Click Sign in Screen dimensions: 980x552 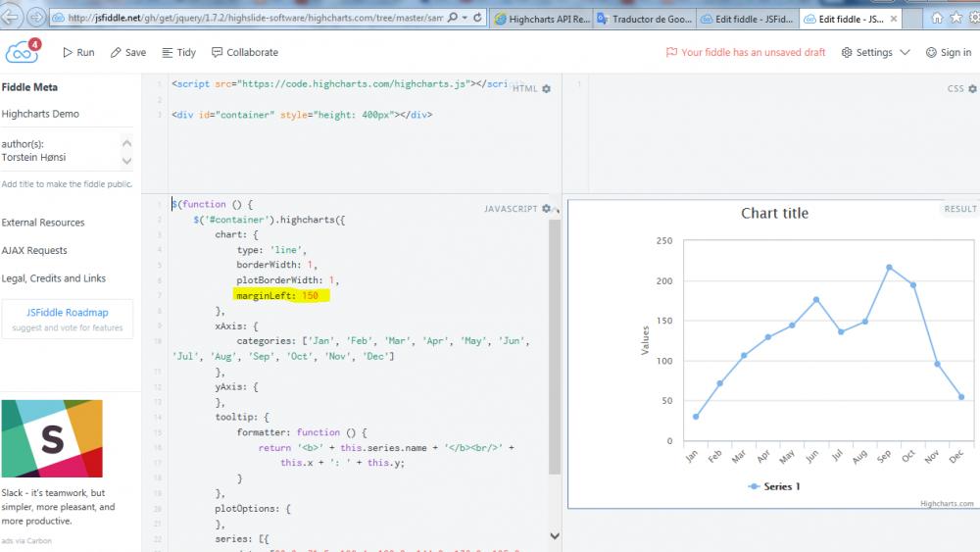(x=948, y=53)
